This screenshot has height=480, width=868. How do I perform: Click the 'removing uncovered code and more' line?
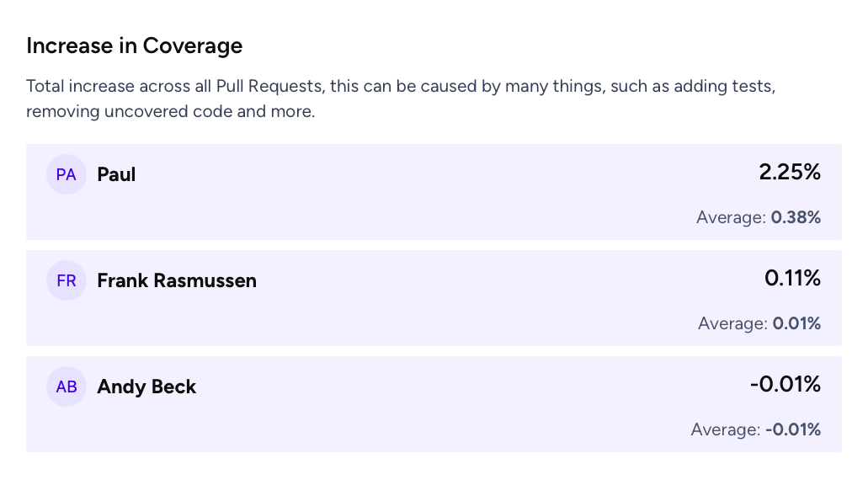click(170, 111)
